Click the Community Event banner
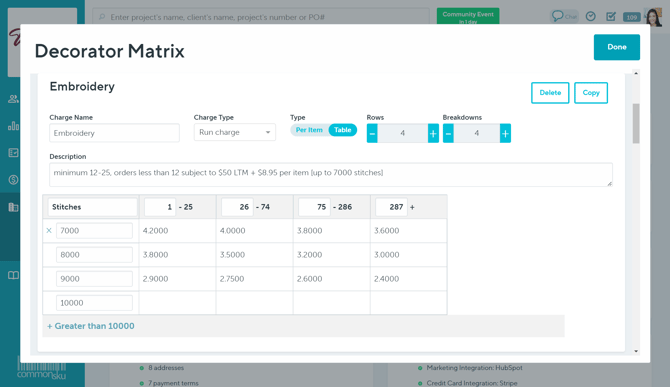 (468, 16)
